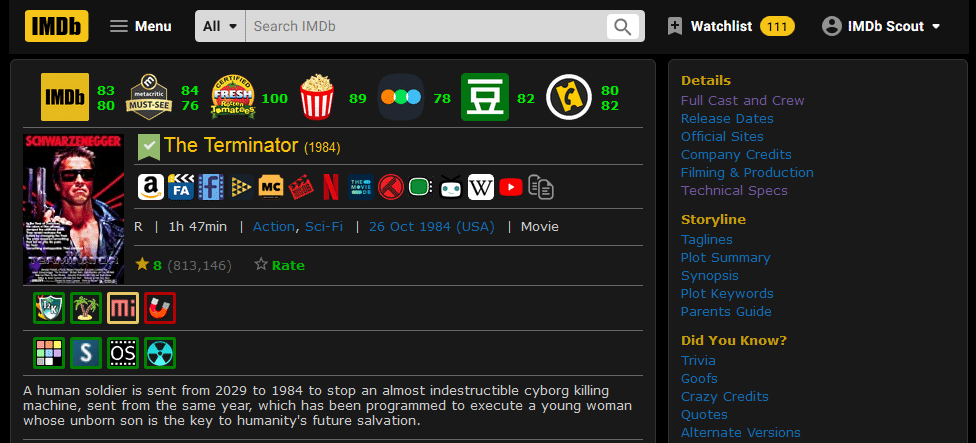Image resolution: width=976 pixels, height=443 pixels.
Task: Click the red circular T icon
Action: pos(391,187)
